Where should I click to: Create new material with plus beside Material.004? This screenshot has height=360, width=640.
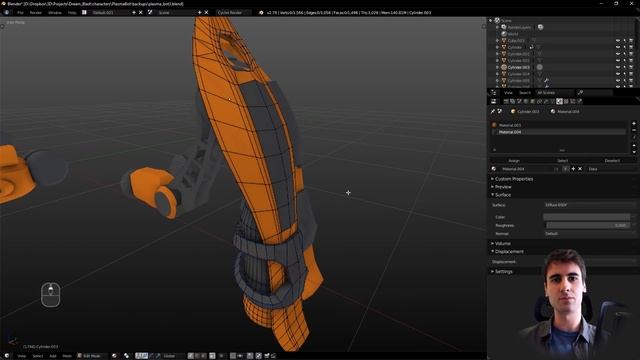tap(573, 169)
